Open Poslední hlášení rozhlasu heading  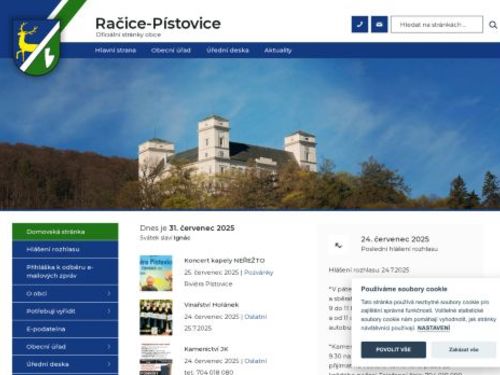399,249
